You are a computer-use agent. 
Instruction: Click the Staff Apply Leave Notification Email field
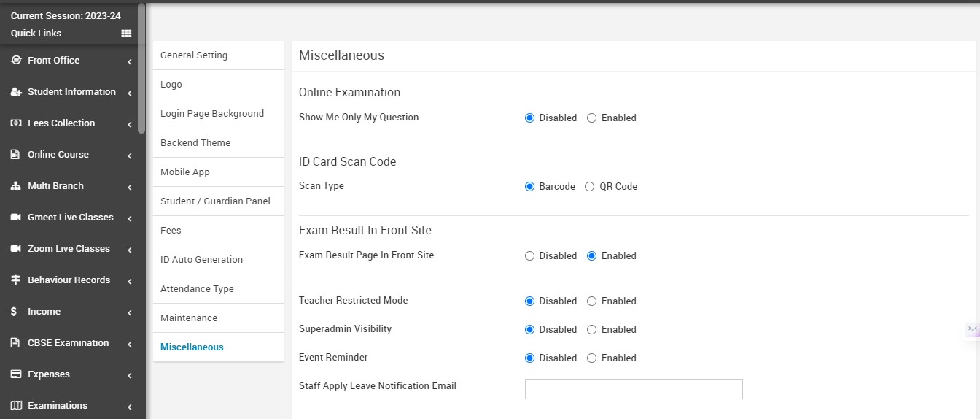coord(634,389)
